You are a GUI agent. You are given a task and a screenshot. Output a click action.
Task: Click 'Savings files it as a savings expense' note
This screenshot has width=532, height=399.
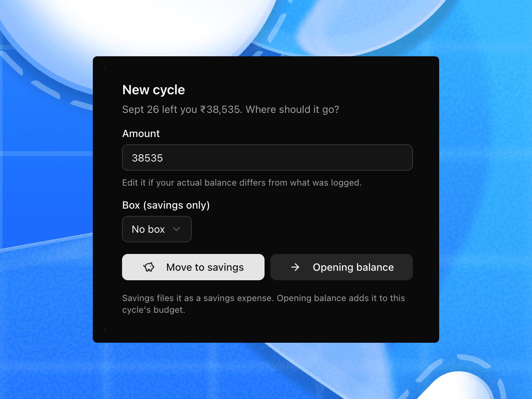tap(263, 304)
